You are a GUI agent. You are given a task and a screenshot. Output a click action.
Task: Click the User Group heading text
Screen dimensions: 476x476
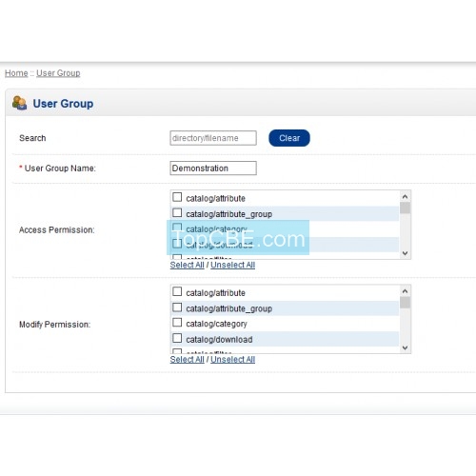(63, 104)
